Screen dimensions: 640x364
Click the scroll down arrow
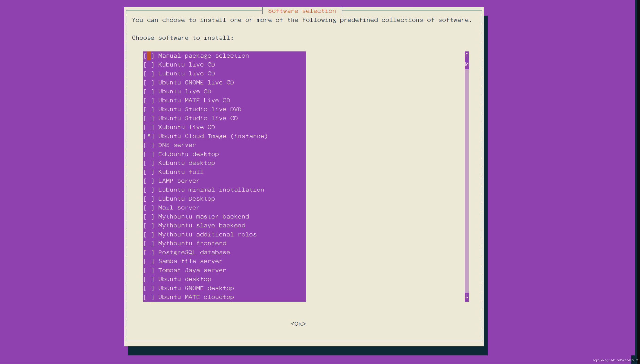pos(467,297)
